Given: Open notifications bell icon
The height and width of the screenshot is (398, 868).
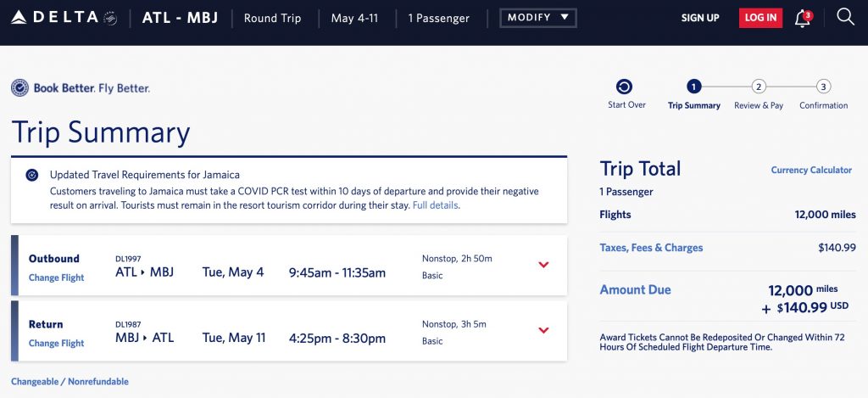Looking at the screenshot, I should [x=802, y=18].
